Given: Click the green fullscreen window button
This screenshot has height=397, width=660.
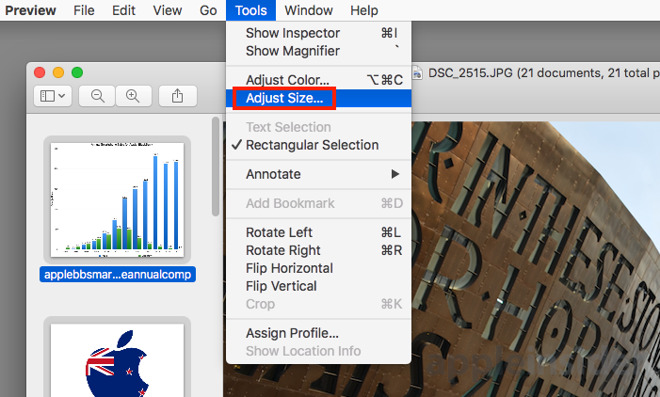Looking at the screenshot, I should click(77, 72).
